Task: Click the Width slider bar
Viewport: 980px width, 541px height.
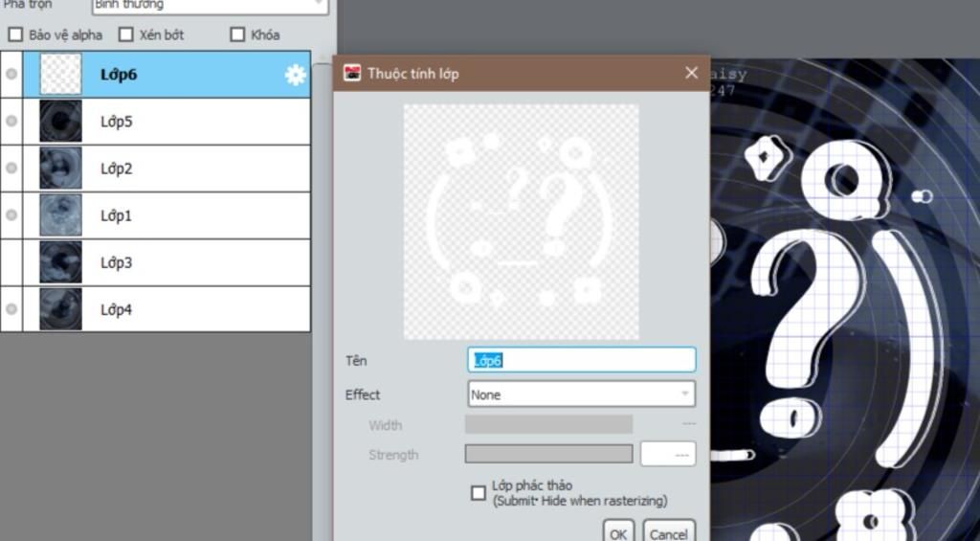Action: point(548,424)
